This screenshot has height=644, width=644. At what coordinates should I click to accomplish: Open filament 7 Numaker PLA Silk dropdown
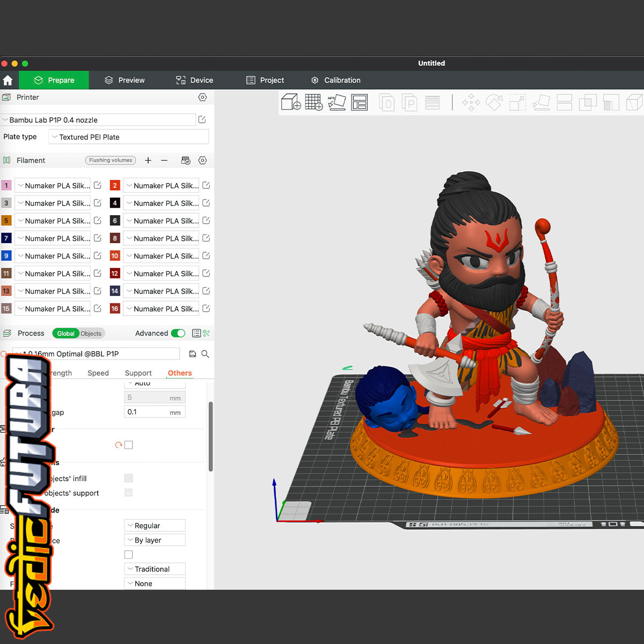[53, 238]
